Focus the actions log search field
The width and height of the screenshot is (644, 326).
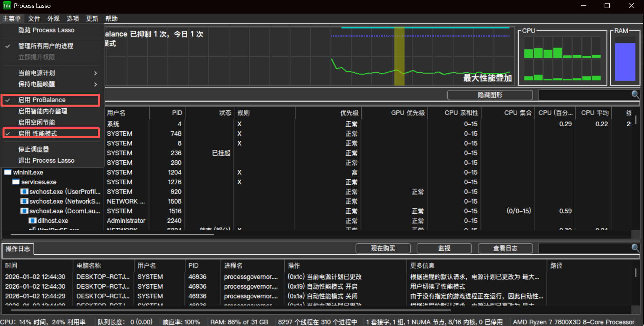pos(584,248)
